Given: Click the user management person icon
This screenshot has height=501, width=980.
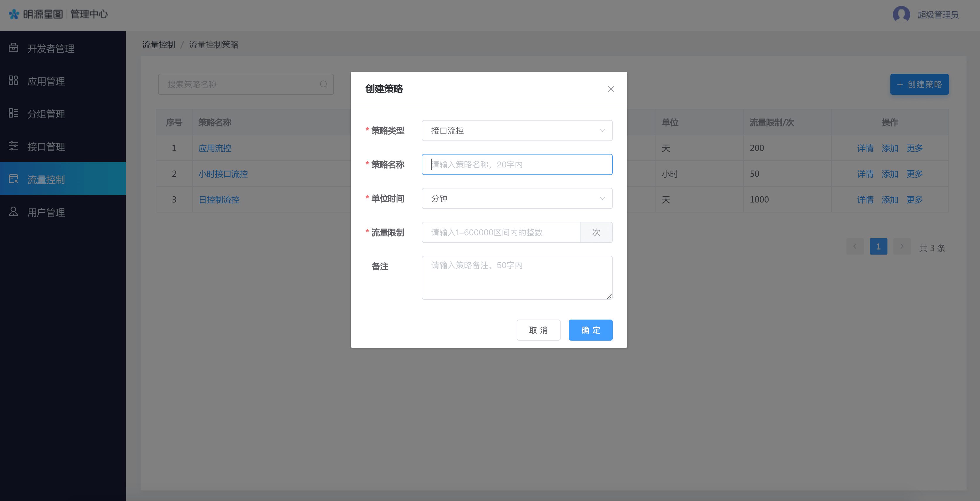Looking at the screenshot, I should [x=13, y=211].
